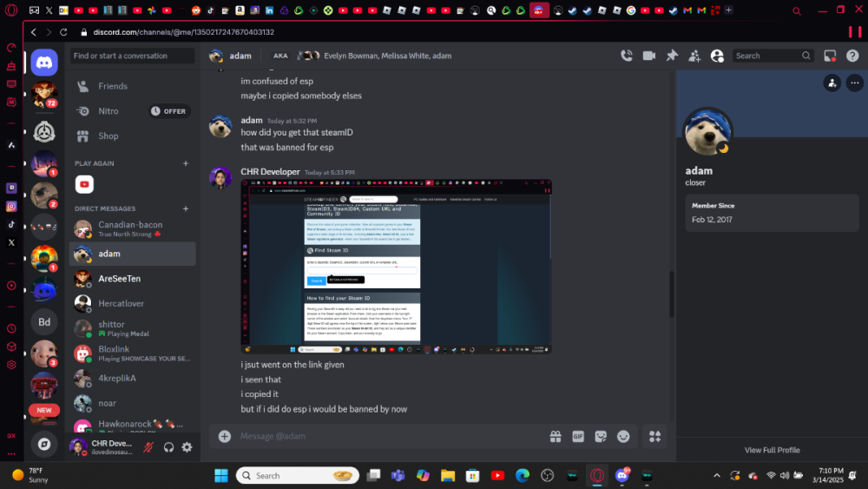The height and width of the screenshot is (489, 868).
Task: Open the emoji picker
Action: [x=623, y=436]
